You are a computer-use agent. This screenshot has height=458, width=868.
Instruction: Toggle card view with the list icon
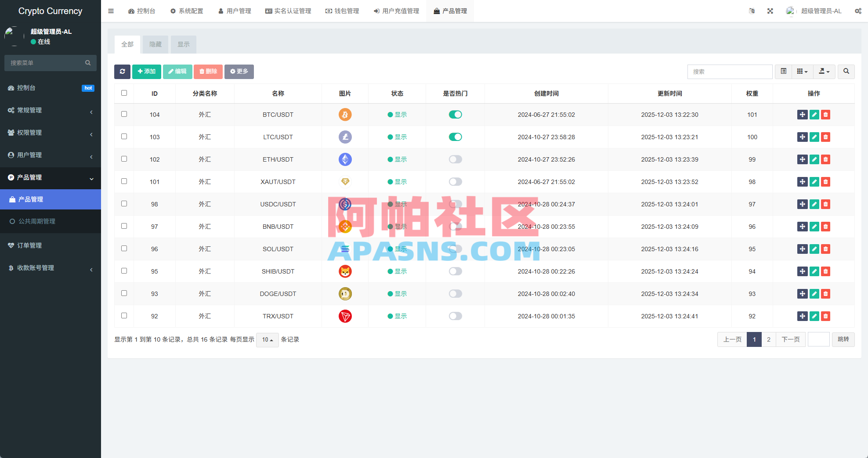[x=783, y=71]
